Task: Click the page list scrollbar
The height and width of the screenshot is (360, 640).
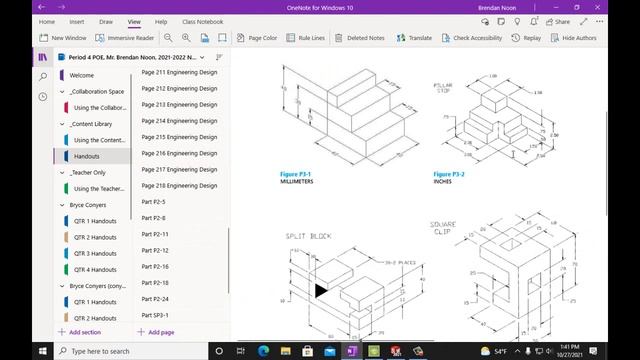Action: pos(229,260)
